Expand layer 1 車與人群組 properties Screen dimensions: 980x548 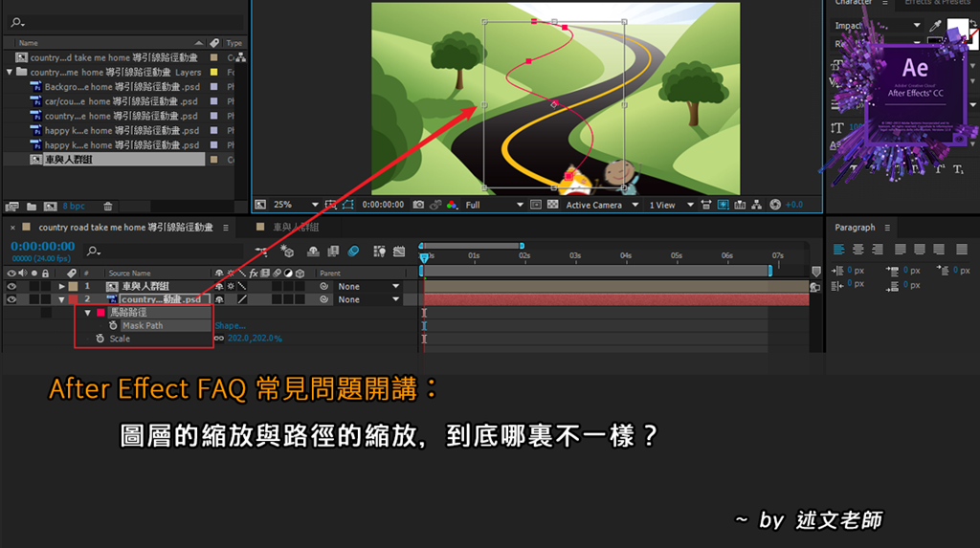[61, 286]
